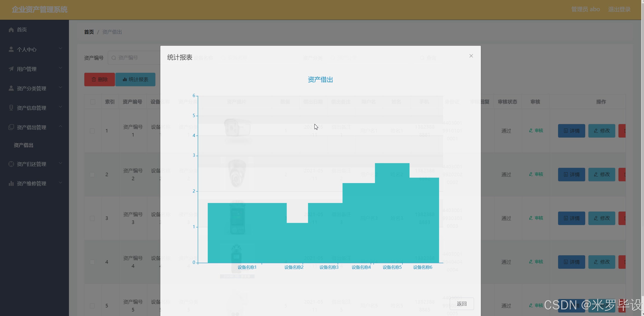The image size is (644, 316).
Task: Check the checkbox for row 1
Action: point(92,131)
